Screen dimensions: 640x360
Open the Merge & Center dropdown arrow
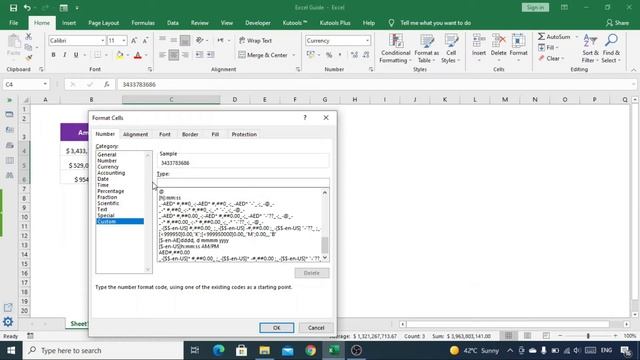[x=293, y=55]
